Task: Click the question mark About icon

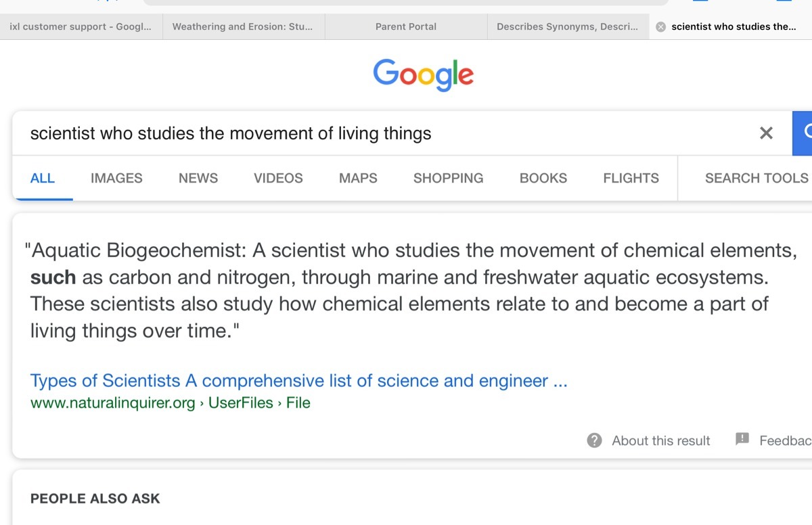Action: 594,440
